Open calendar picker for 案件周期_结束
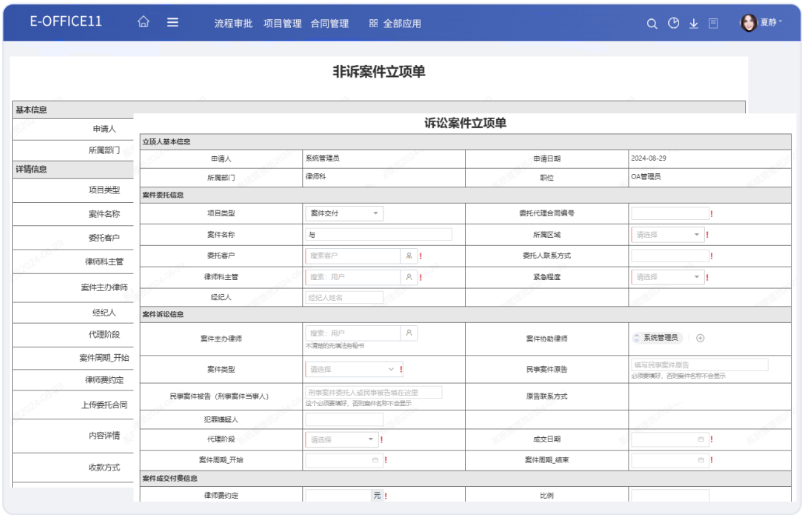805x521 pixels. [701, 460]
